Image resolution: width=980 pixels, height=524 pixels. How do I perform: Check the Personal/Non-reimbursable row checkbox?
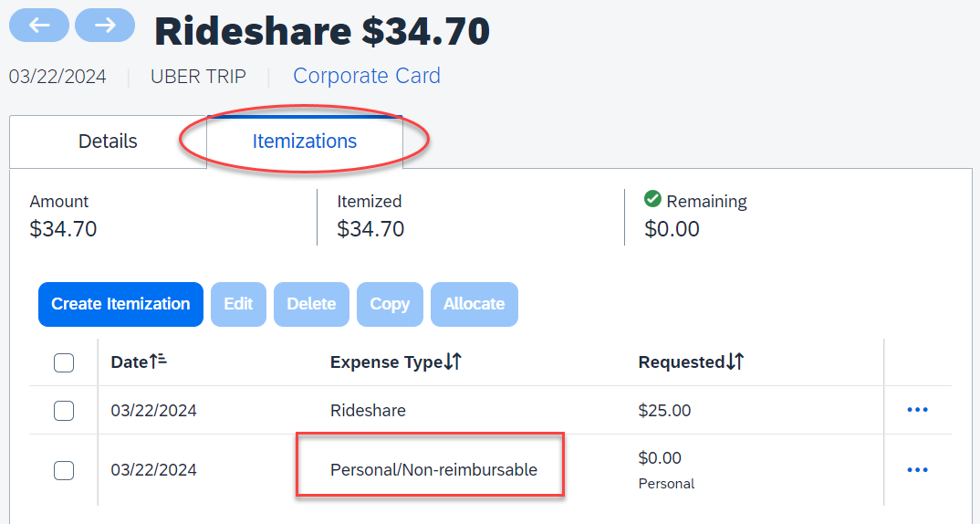(x=64, y=470)
